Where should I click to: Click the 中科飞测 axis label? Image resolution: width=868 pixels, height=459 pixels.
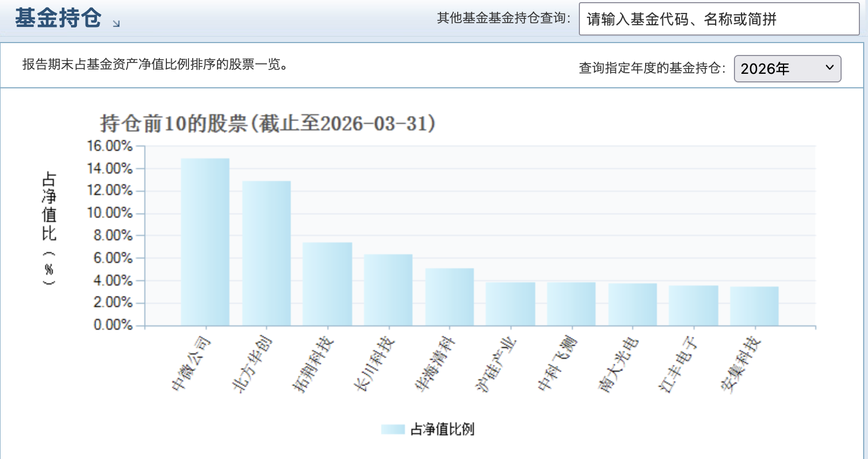pyautogui.click(x=557, y=363)
